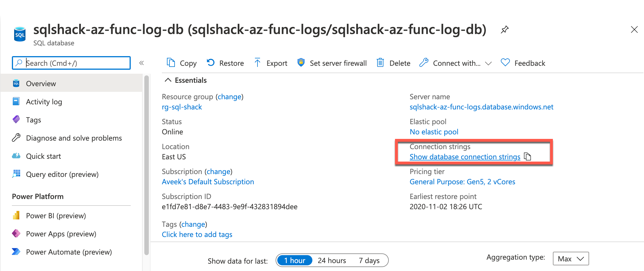
Task: Open Activity log in sidebar
Action: pyautogui.click(x=44, y=102)
